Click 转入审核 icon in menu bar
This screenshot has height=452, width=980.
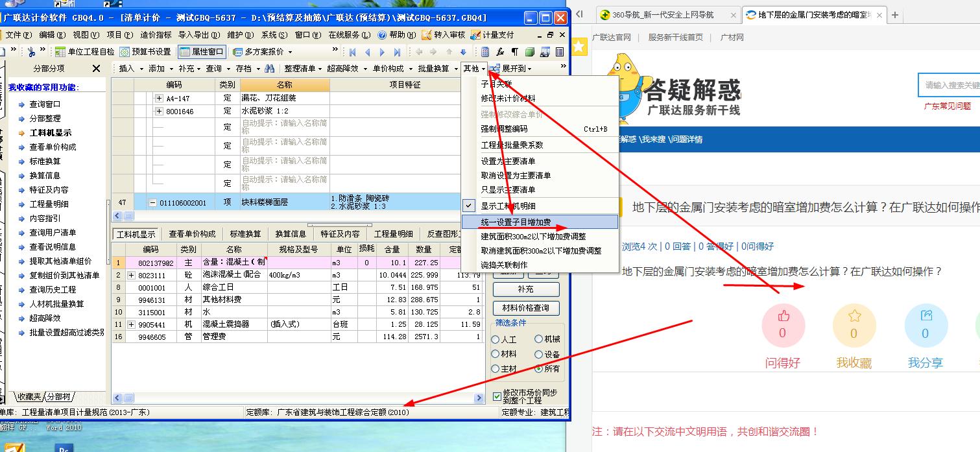pos(426,35)
